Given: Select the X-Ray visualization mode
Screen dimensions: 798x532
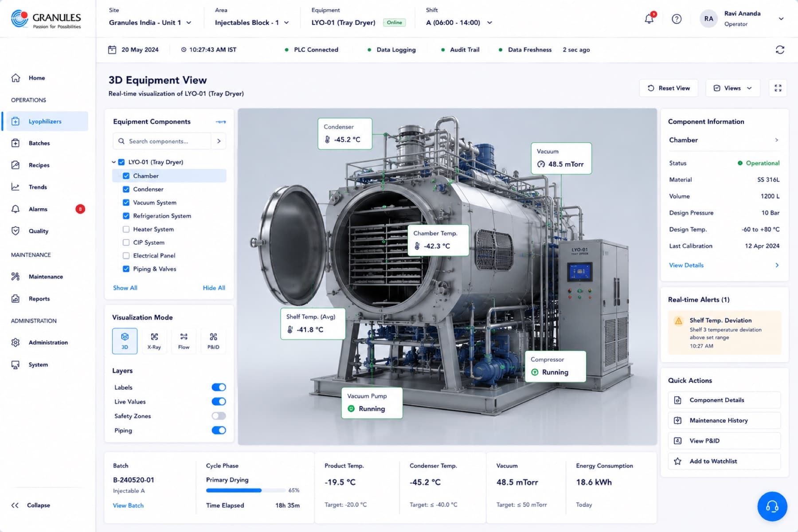Looking at the screenshot, I should 154,341.
